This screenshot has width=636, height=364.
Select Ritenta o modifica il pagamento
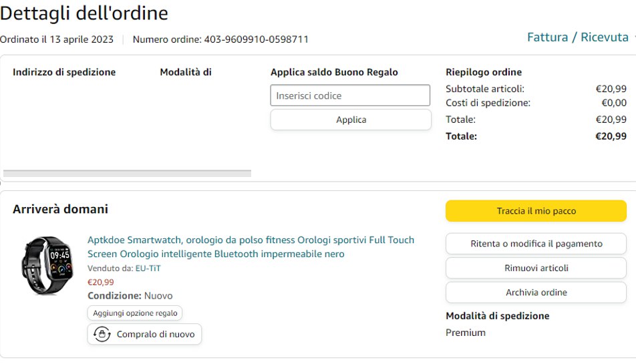point(536,244)
